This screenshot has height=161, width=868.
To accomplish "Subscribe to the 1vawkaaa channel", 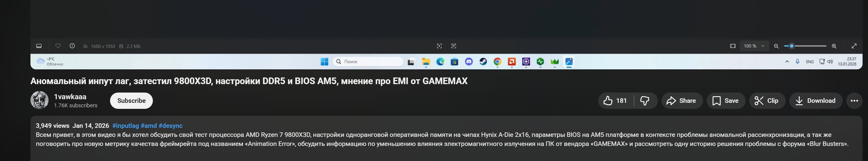I will point(131,101).
